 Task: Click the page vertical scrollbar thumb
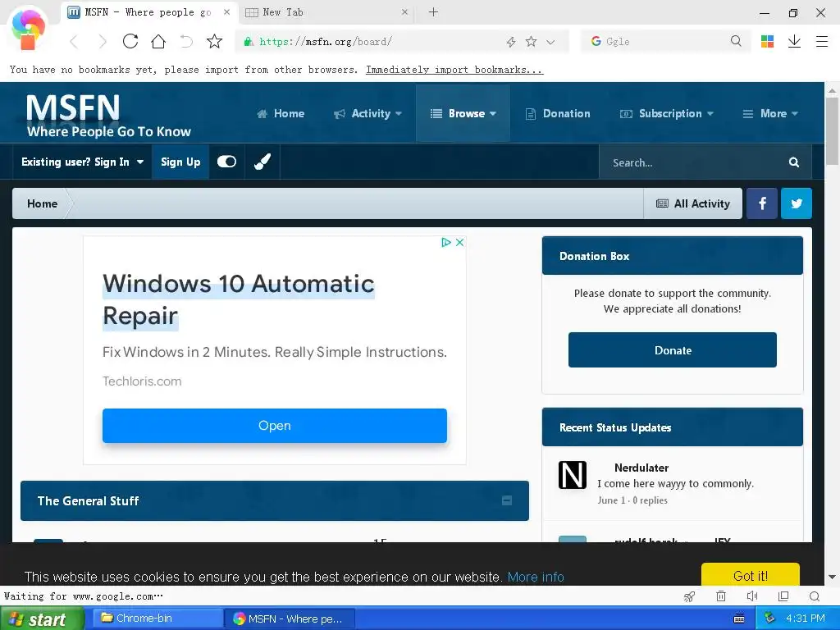click(x=832, y=131)
